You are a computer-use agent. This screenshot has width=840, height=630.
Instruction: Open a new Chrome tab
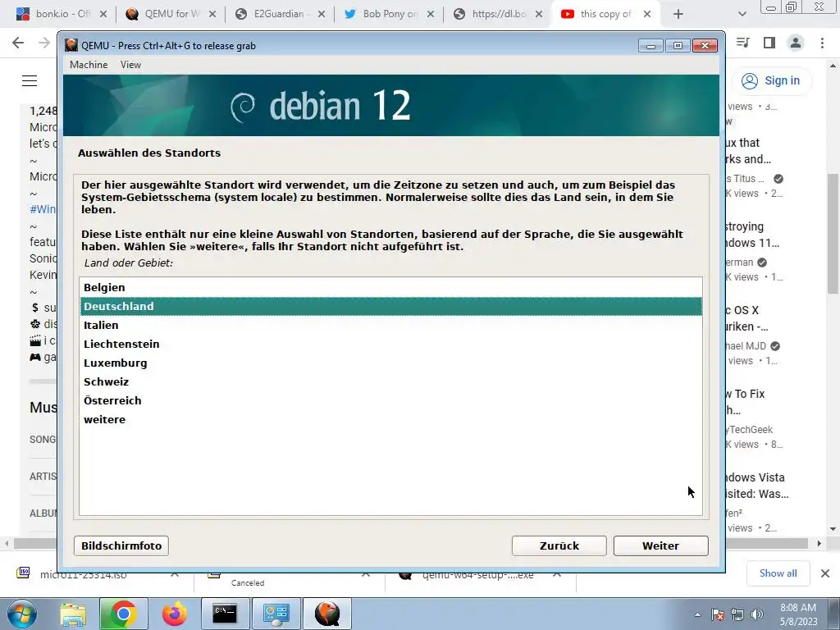point(678,14)
